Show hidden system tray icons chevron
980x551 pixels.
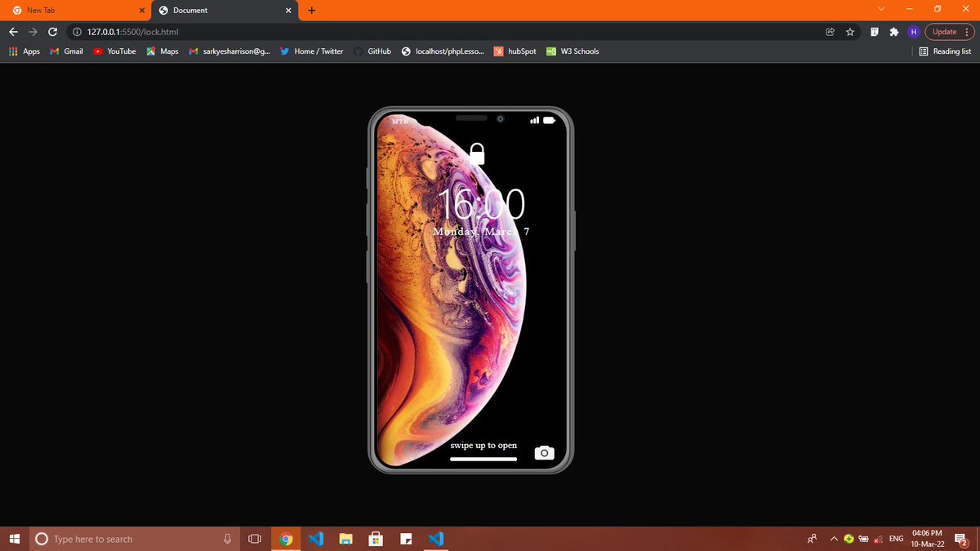point(834,539)
